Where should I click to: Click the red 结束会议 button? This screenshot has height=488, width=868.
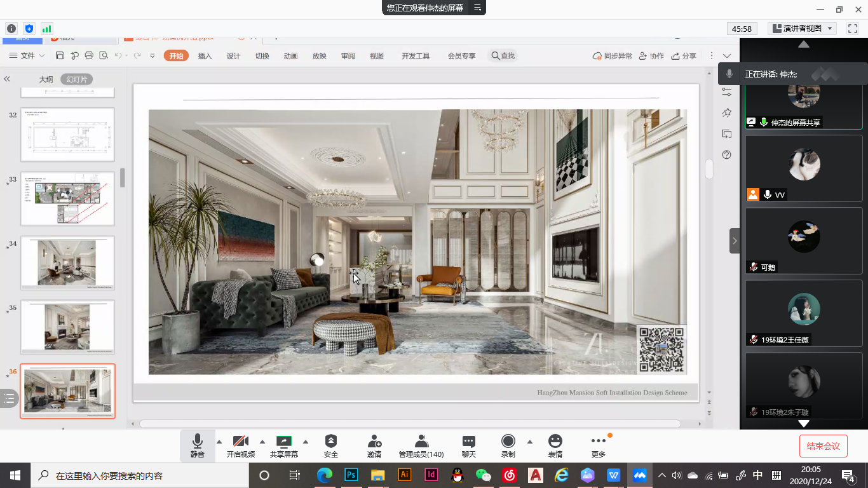point(823,446)
